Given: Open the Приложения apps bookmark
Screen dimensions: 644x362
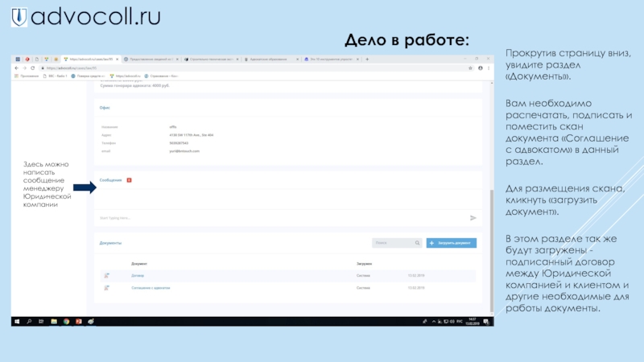Looking at the screenshot, I should [27, 76].
